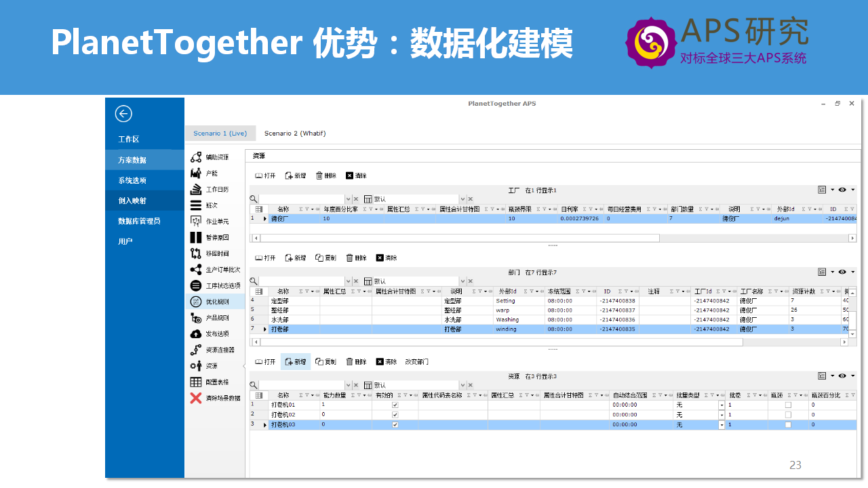Click the 清除场景数据 red X item

click(216, 398)
